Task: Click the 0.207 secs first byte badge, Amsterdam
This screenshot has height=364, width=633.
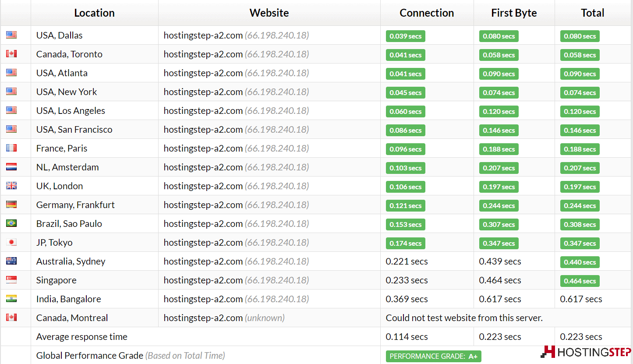Action: pos(499,168)
